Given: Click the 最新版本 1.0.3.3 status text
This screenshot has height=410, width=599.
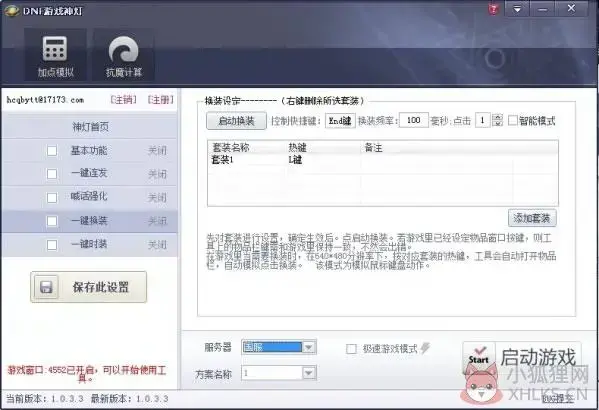Looking at the screenshot, I should (x=129, y=399).
